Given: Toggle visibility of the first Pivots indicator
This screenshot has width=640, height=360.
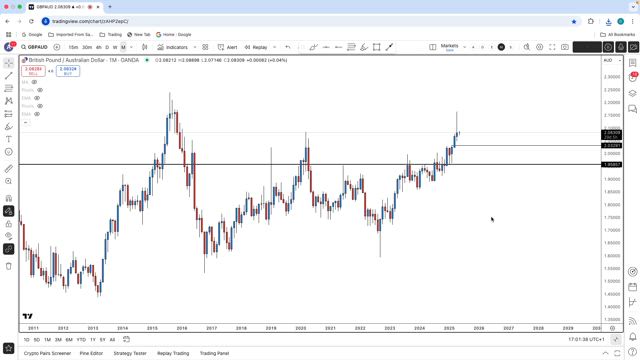Looking at the screenshot, I should pyautogui.click(x=40, y=90).
